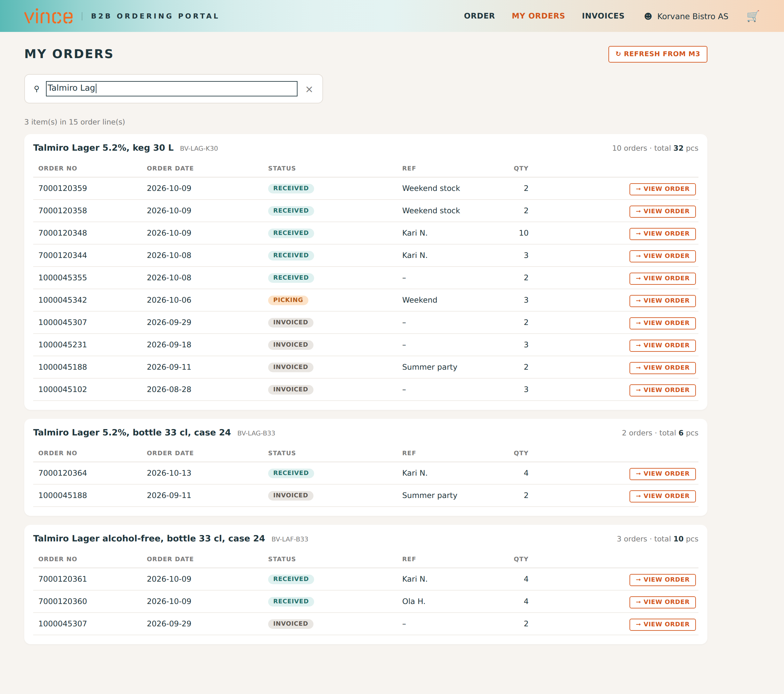Click the PICKING status badge
The width and height of the screenshot is (784, 694).
288,300
